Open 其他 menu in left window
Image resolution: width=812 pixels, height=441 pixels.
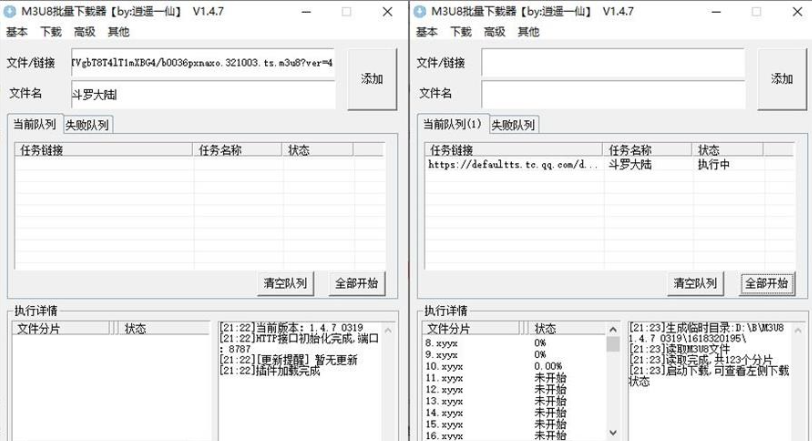tap(118, 32)
